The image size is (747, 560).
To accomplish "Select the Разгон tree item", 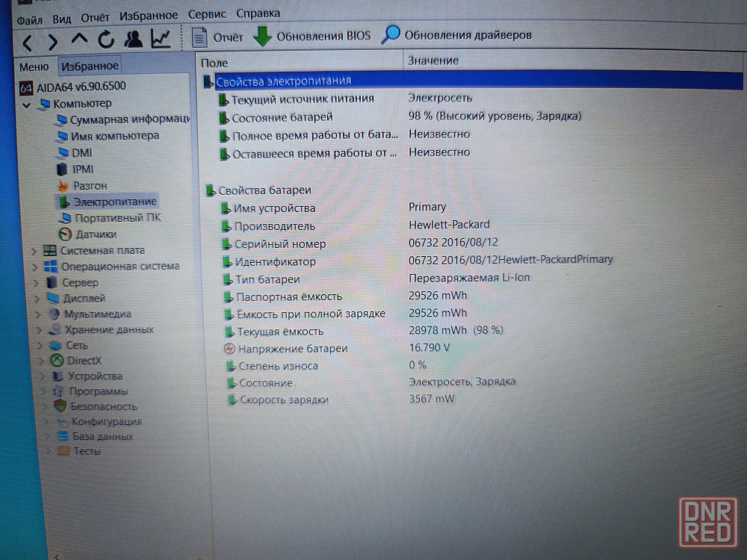I will pos(82,186).
